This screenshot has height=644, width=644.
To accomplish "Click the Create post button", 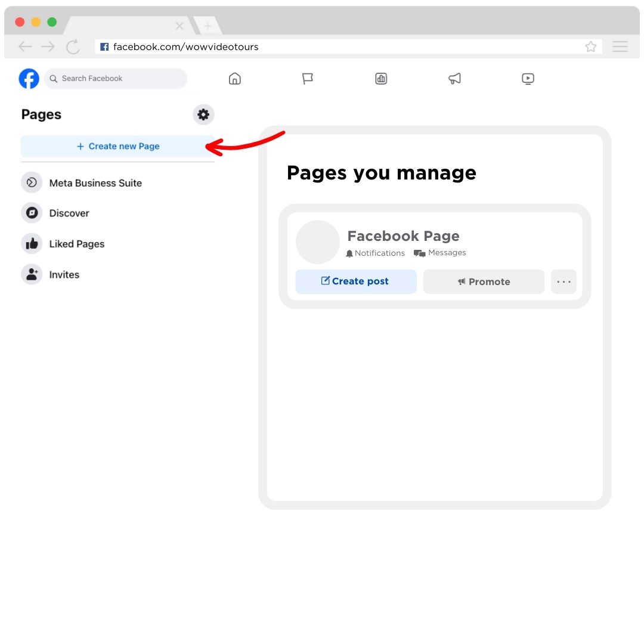I will tap(356, 281).
